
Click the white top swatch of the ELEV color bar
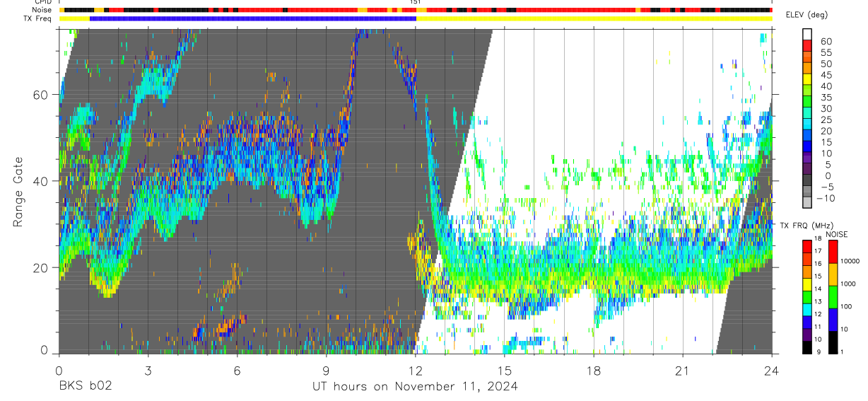tap(807, 34)
